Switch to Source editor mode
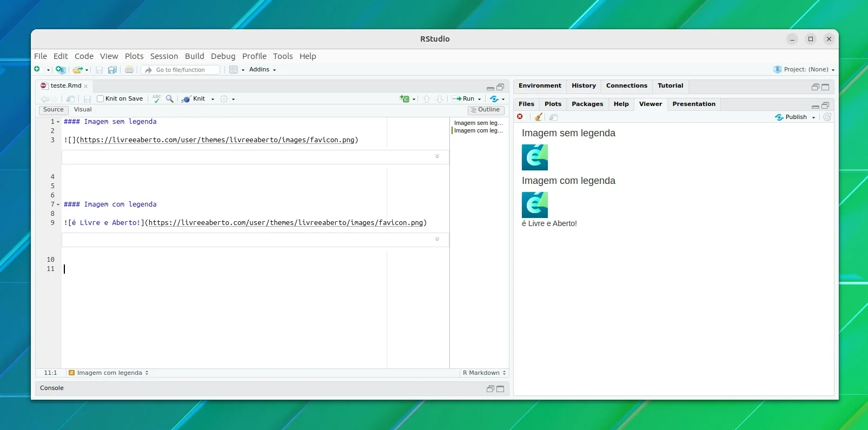Screen dimensions: 868x430 (53, 110)
